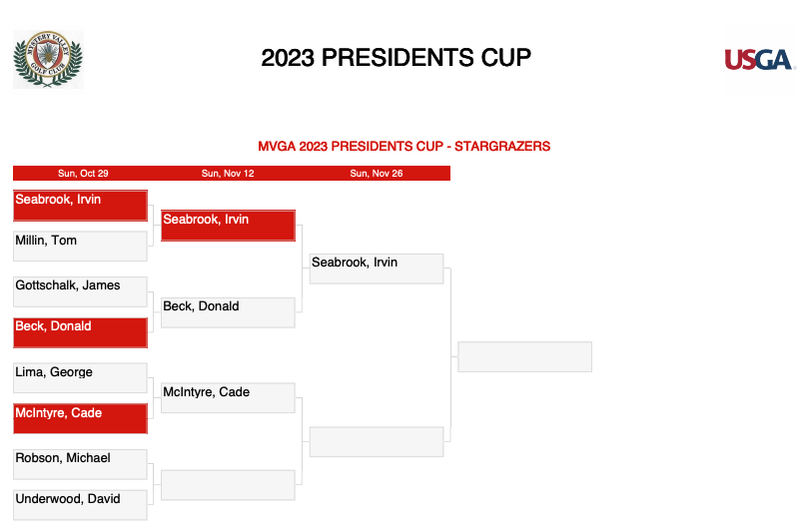
Task: Click the Sun, Oct 29 column header
Action: (x=83, y=174)
